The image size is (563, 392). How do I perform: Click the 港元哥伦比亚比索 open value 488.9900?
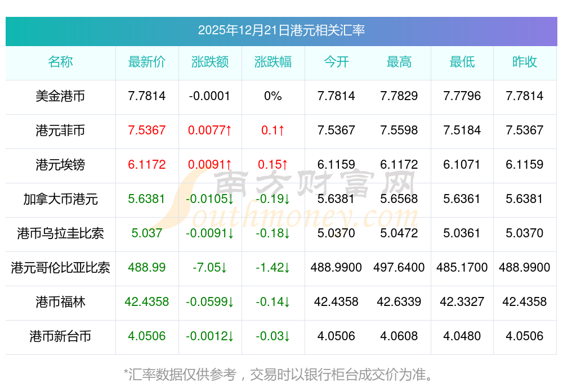(336, 268)
